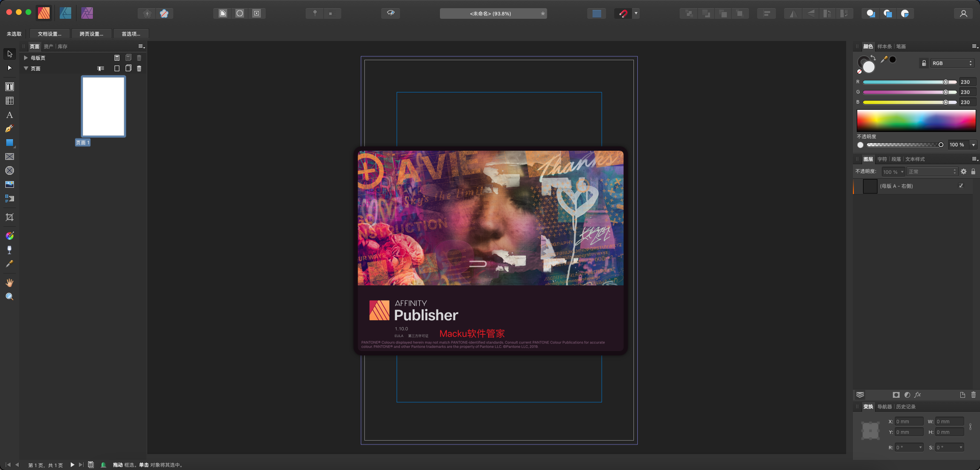Open the account user icon
The width and height of the screenshot is (980, 470).
pyautogui.click(x=964, y=13)
